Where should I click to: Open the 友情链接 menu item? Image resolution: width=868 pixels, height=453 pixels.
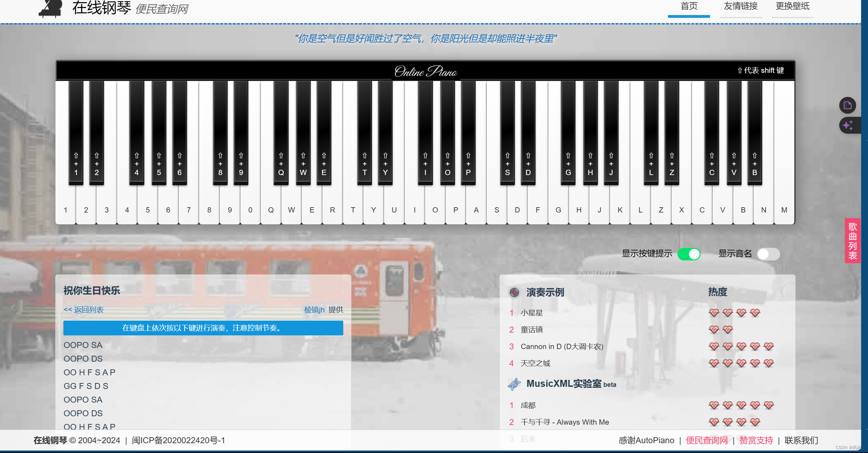click(740, 6)
